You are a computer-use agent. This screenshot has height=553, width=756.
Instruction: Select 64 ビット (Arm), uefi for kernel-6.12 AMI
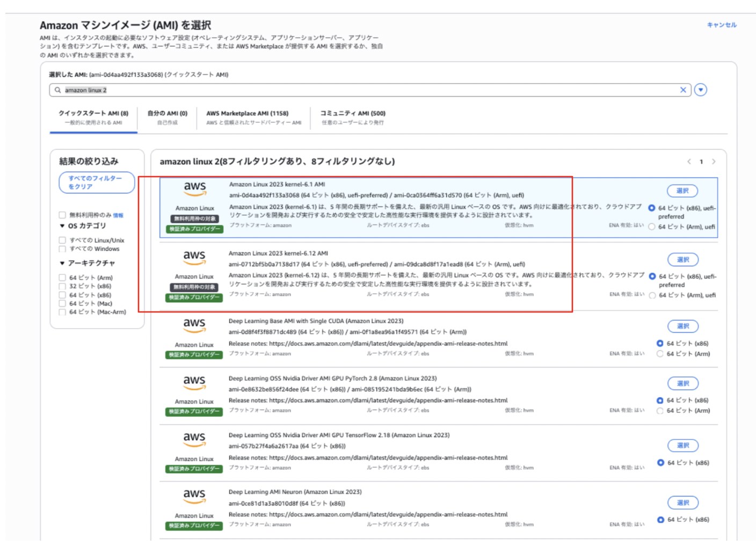652,295
